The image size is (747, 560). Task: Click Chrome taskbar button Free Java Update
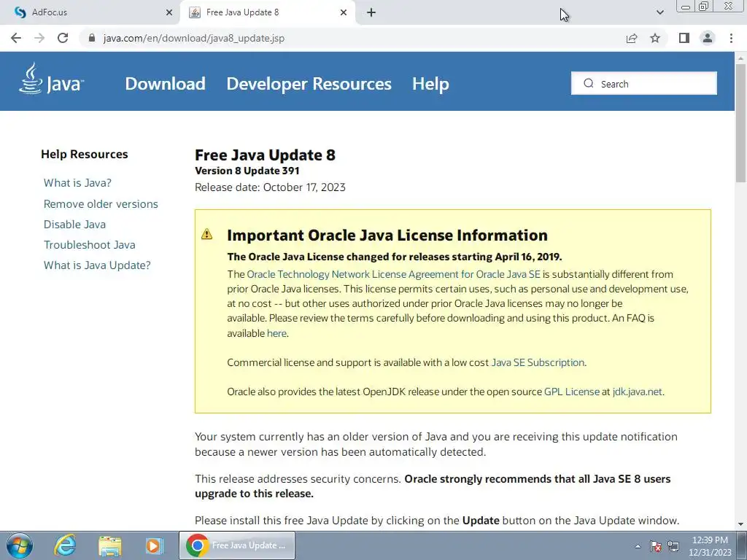click(x=237, y=545)
